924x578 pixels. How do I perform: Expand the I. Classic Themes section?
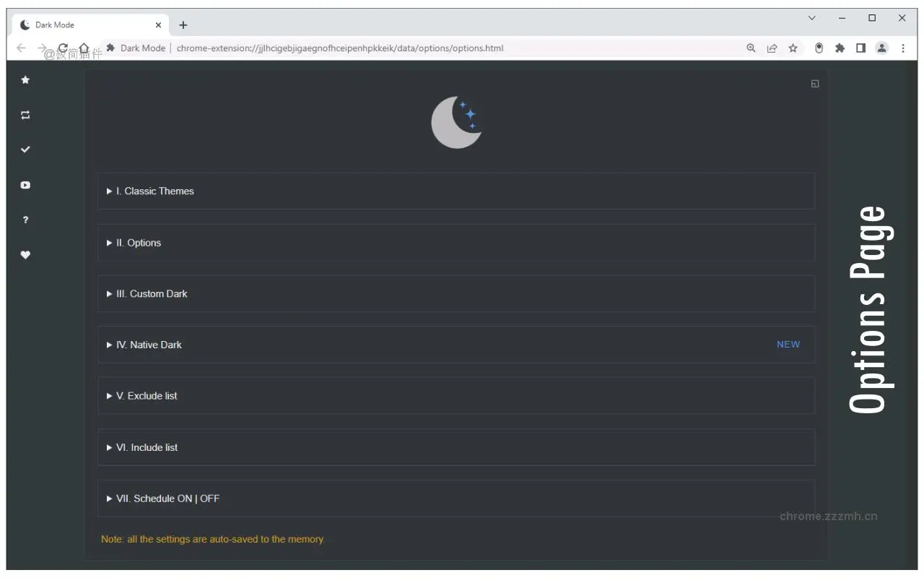(x=155, y=191)
